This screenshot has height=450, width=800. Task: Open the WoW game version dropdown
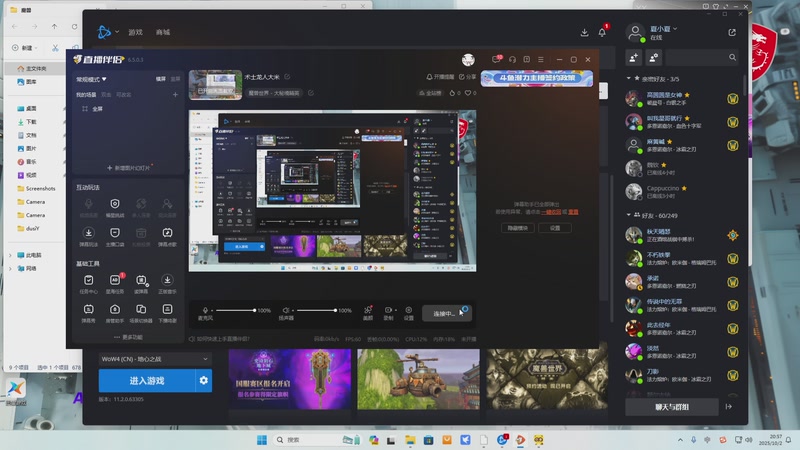tap(155, 359)
